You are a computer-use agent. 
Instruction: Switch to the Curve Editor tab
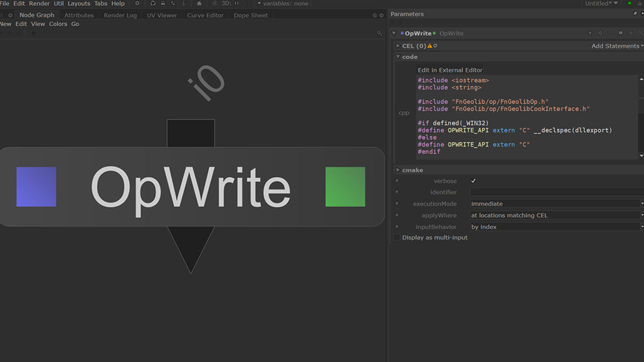pos(205,15)
